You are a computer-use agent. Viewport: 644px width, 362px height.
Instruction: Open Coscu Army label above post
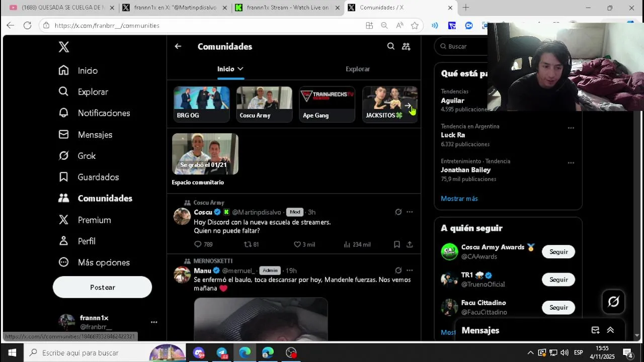point(209,203)
